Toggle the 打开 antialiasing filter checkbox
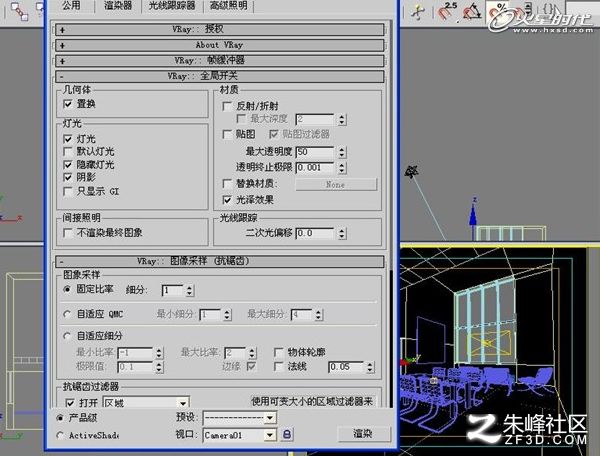Screen dimensions: 600x456 (x=70, y=403)
